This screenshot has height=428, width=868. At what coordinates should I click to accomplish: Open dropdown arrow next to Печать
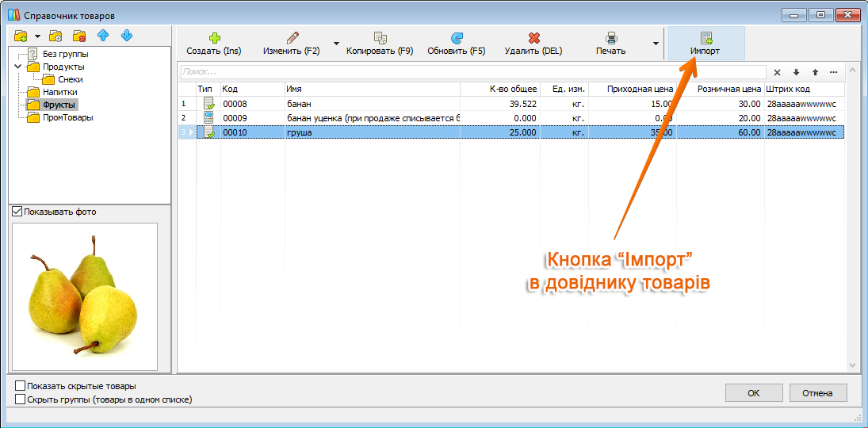pos(656,43)
